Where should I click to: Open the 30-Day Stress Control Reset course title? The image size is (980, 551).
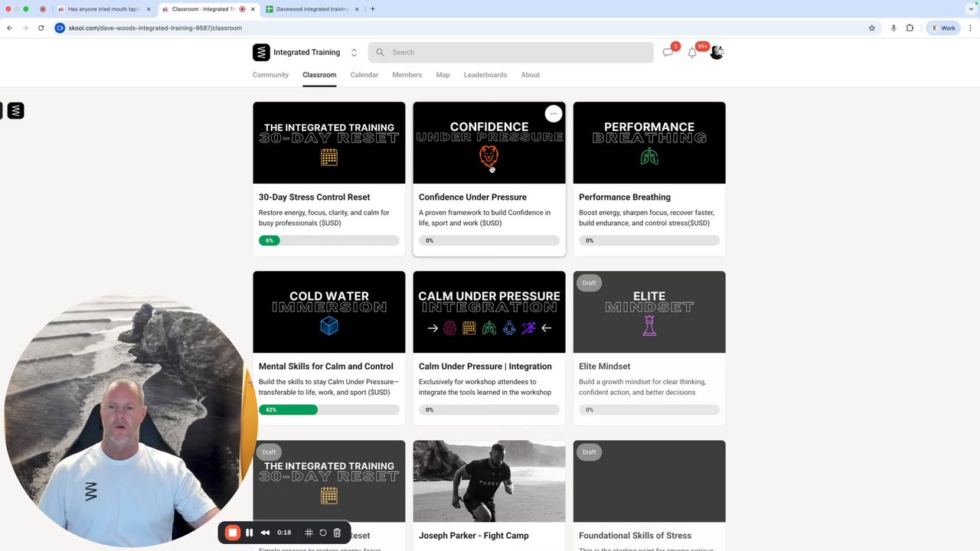[x=314, y=197]
